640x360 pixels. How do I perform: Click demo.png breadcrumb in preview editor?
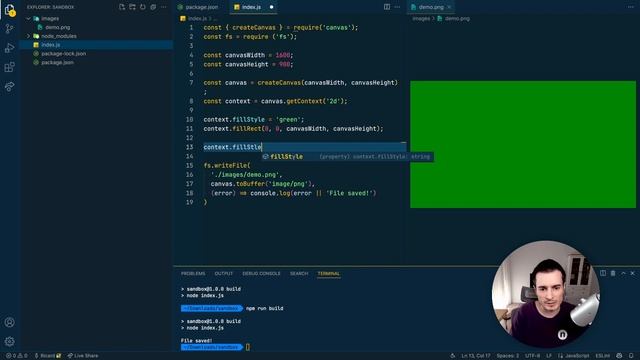pyautogui.click(x=453, y=18)
